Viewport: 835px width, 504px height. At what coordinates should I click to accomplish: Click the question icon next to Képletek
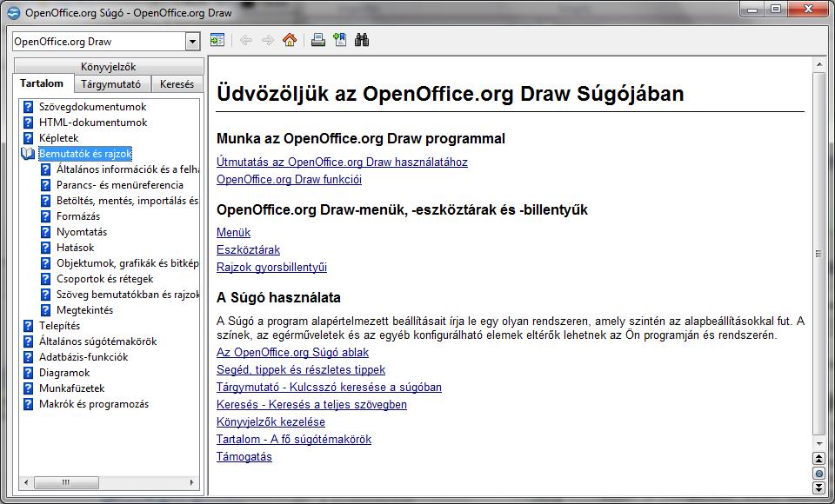pyautogui.click(x=28, y=138)
